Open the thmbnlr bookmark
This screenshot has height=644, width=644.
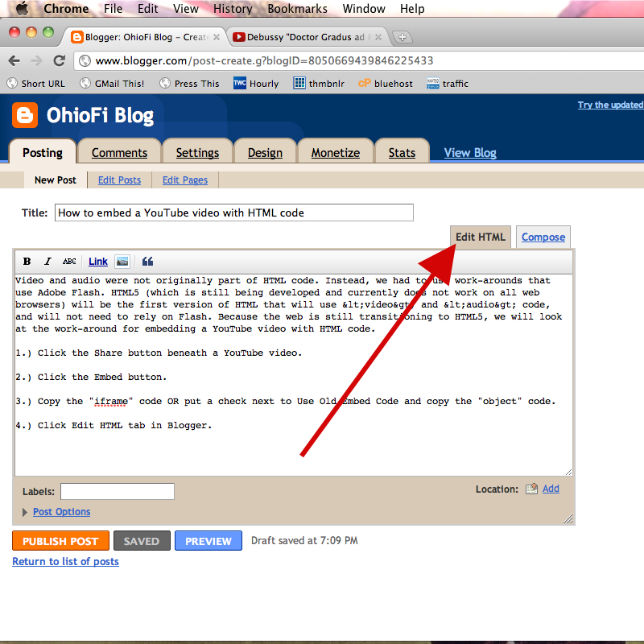[x=319, y=84]
